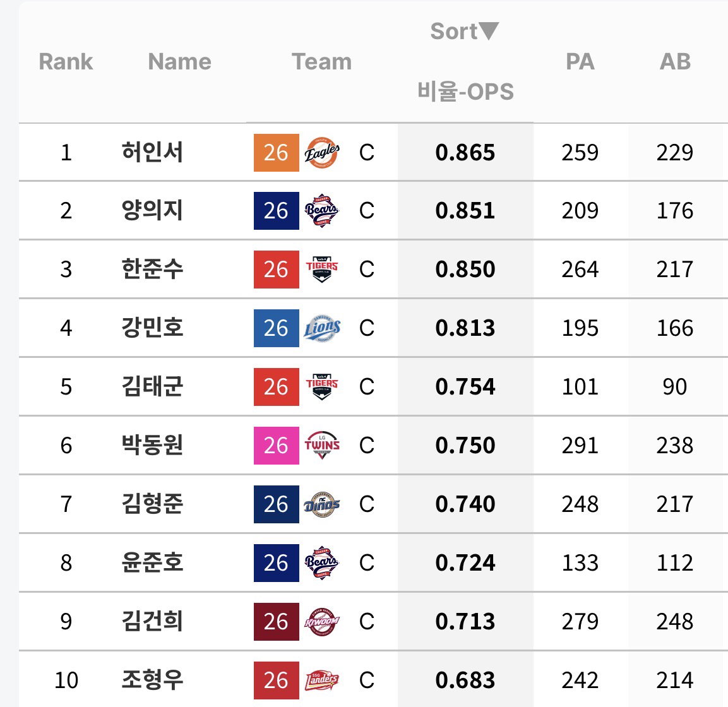Click the Tigers logo beside 김태군

(322, 387)
